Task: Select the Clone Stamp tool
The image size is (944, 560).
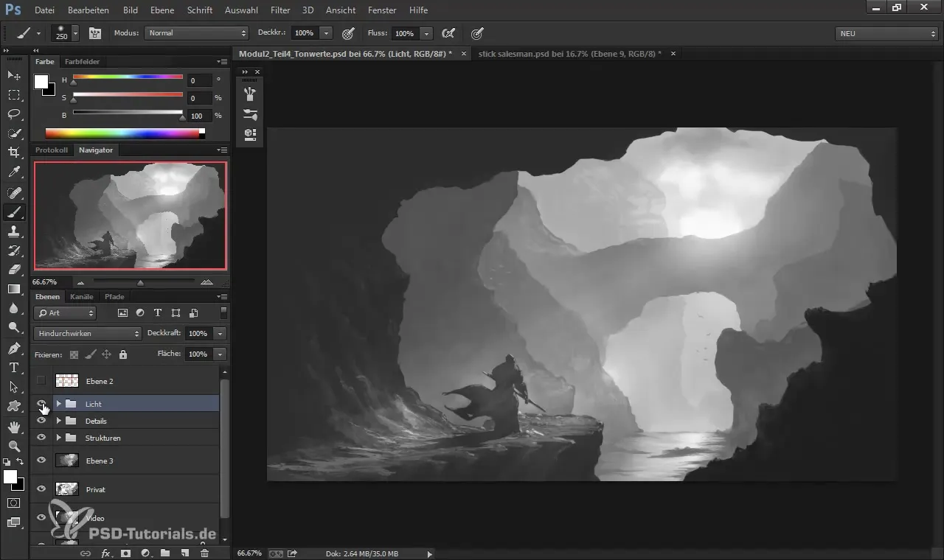Action: pyautogui.click(x=14, y=231)
